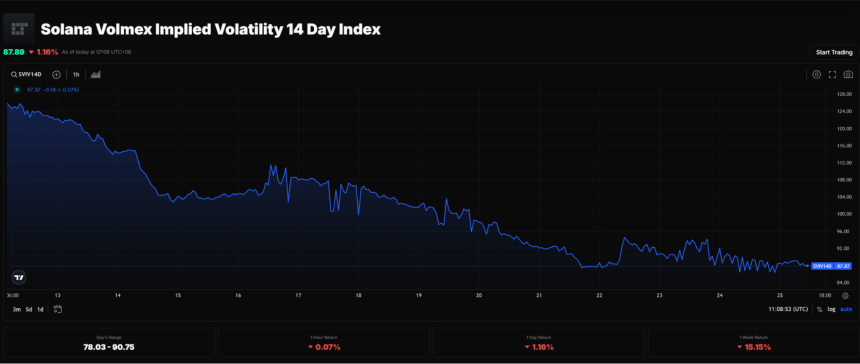Viewport: 860px width, 364px height.
Task: Click the 1 Week Return 15.15% card
Action: [754, 343]
